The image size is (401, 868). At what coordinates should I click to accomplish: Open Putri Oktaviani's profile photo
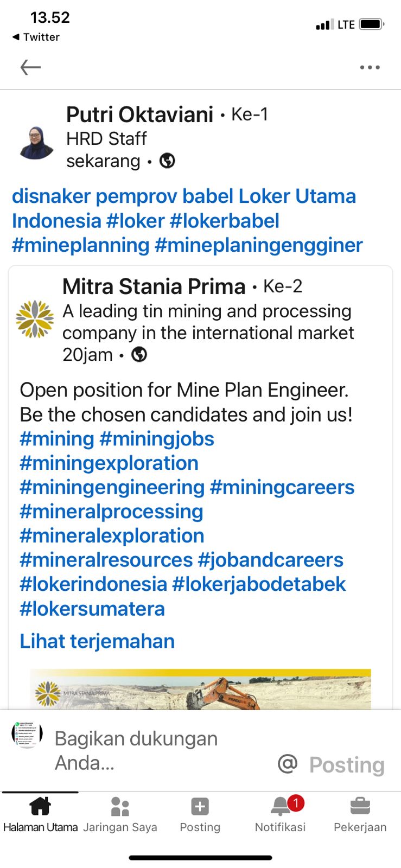tap(36, 143)
